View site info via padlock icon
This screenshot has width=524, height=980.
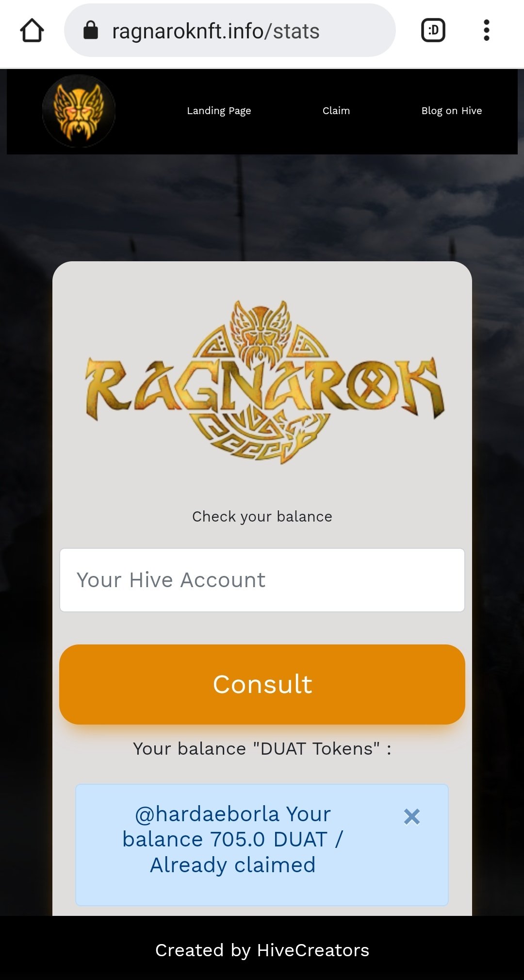(91, 30)
